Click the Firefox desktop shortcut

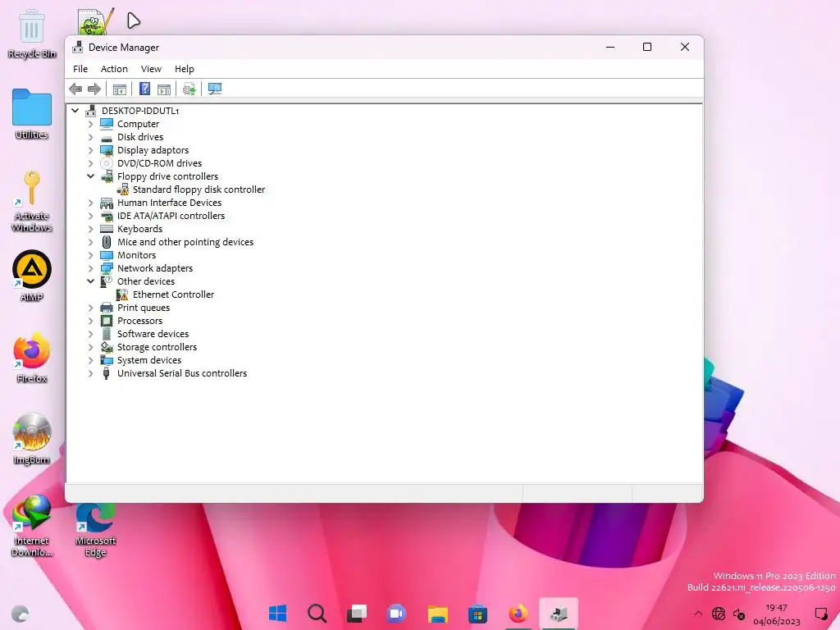tap(32, 358)
